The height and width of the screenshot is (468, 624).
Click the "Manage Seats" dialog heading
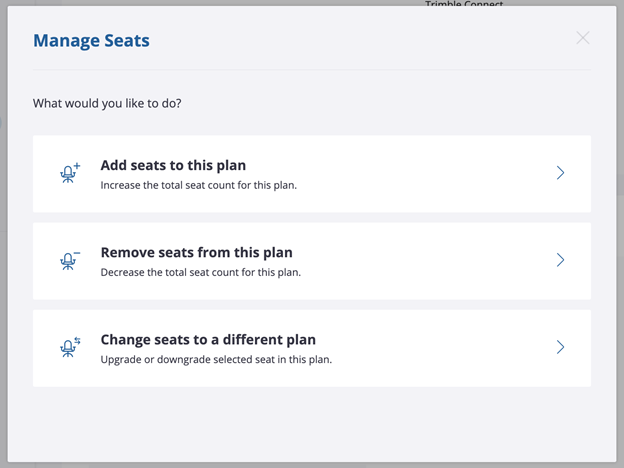coord(91,41)
